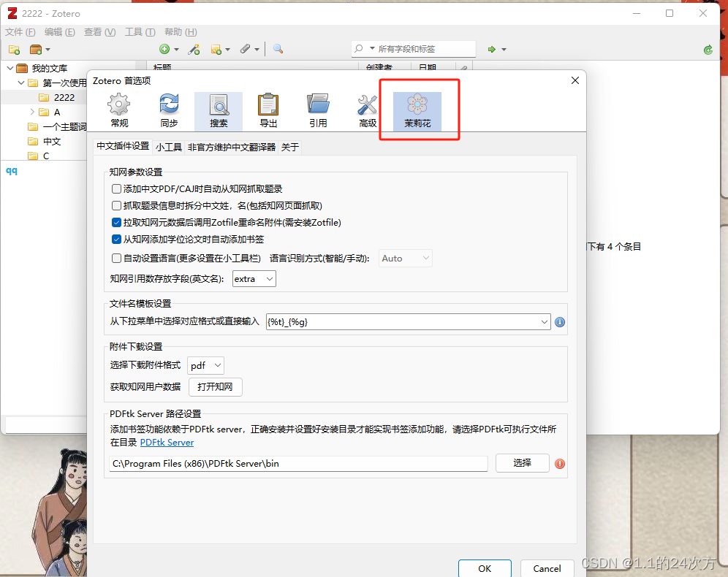Enable splitting Chinese surname and given name
The image size is (728, 577).
pos(116,205)
